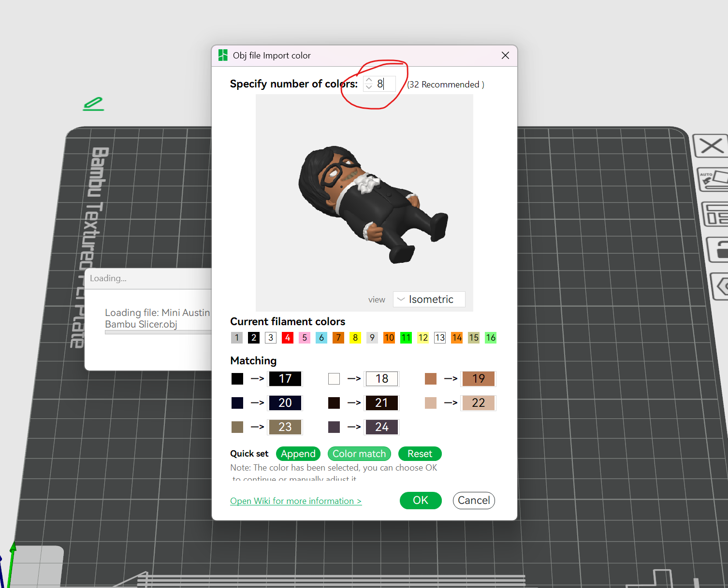
Task: Click the Append quick set button
Action: (x=298, y=454)
